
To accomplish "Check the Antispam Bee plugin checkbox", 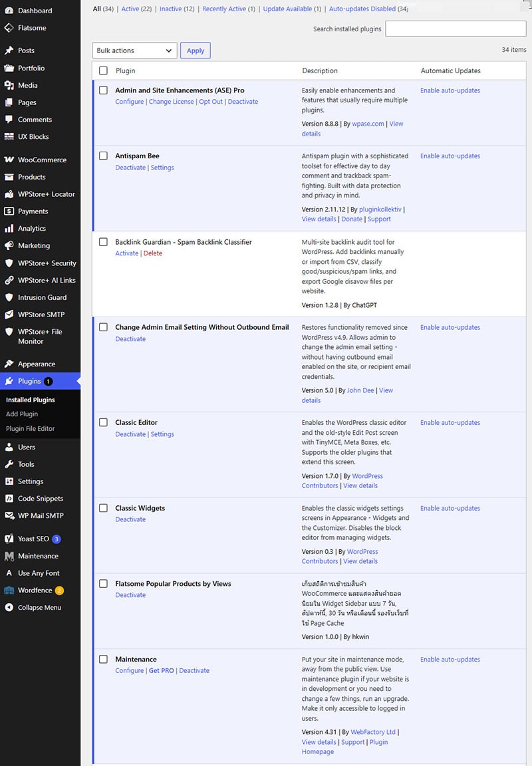I will [x=103, y=156].
